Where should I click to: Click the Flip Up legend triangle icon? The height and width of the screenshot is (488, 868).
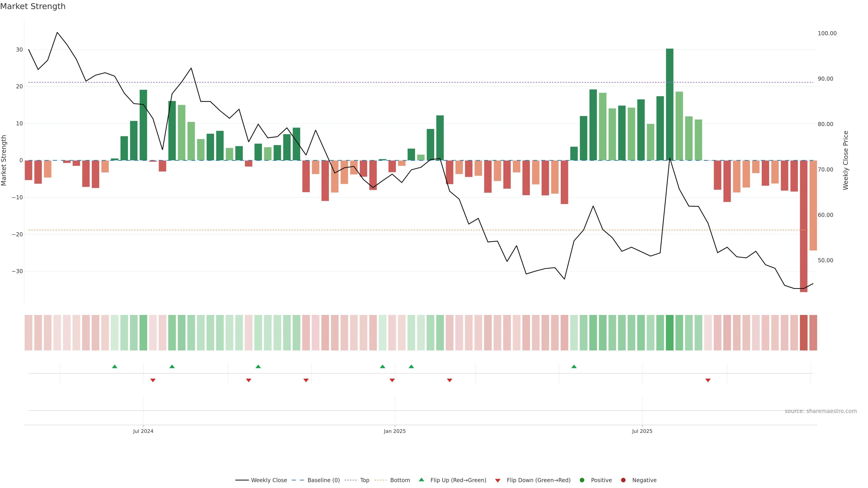421,480
